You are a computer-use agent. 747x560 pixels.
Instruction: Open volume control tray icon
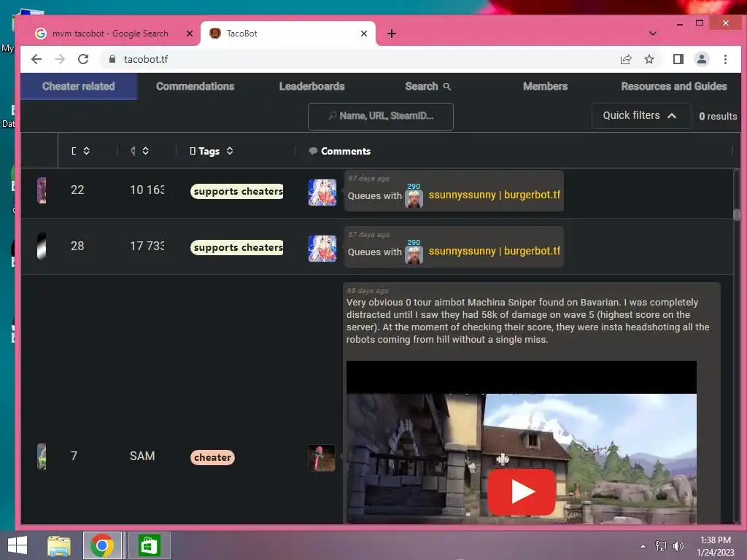tap(678, 546)
